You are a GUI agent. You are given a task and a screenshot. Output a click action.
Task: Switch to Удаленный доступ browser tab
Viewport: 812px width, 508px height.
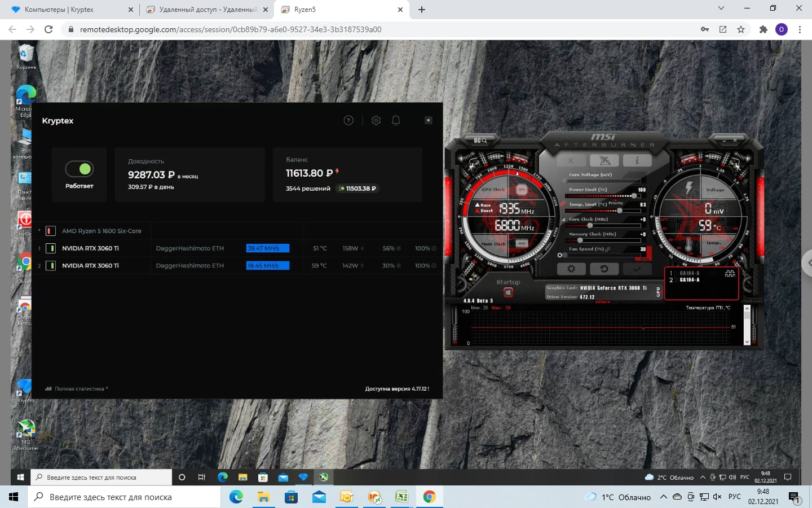click(207, 10)
